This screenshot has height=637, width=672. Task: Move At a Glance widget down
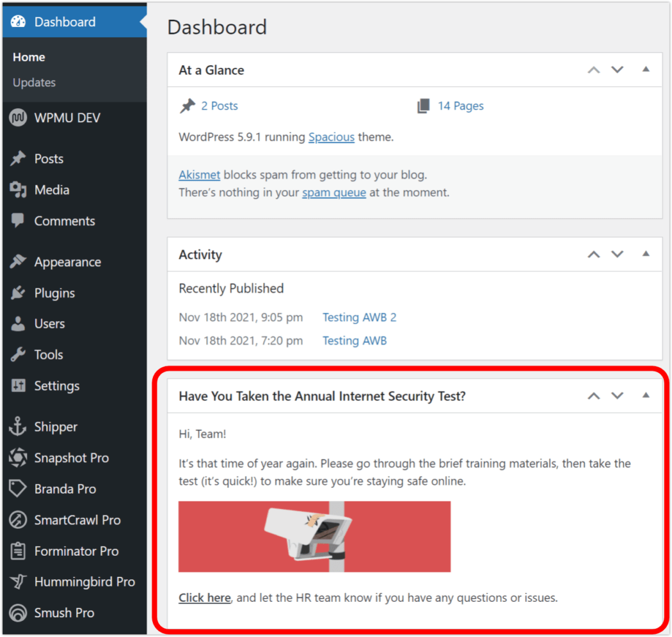pyautogui.click(x=617, y=70)
